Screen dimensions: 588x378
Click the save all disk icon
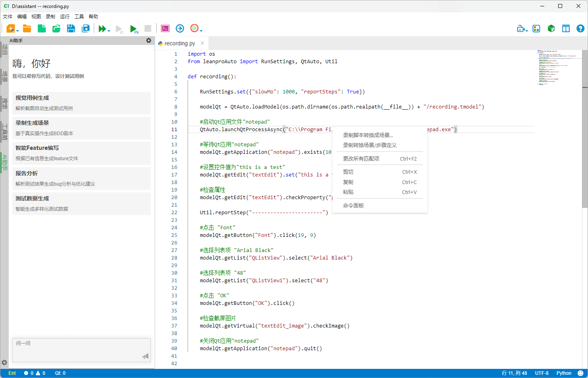(85, 28)
